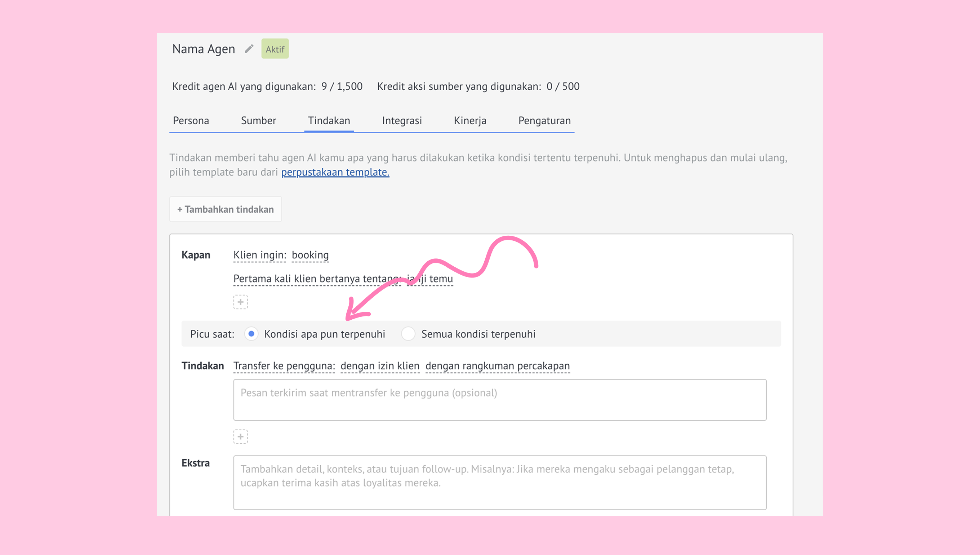Screen dimensions: 980x555
Task: Click plus icon under Kapan conditions
Action: coord(240,302)
